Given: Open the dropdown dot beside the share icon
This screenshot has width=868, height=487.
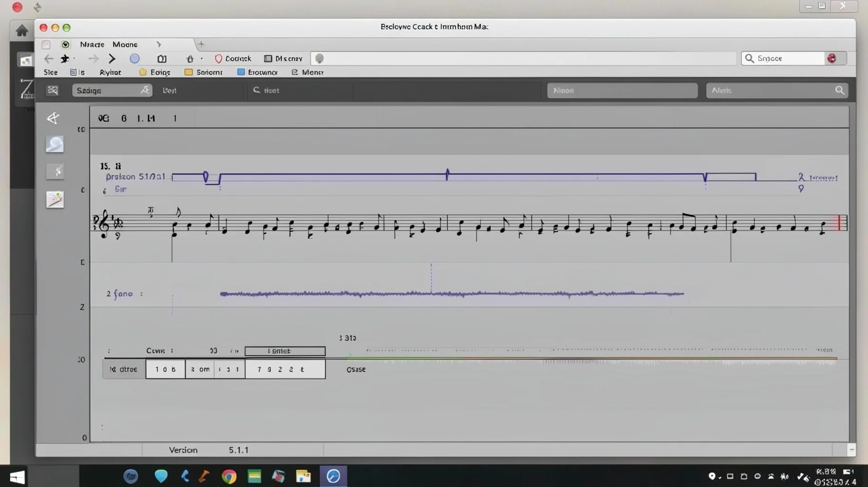Looking at the screenshot, I should click(x=202, y=58).
